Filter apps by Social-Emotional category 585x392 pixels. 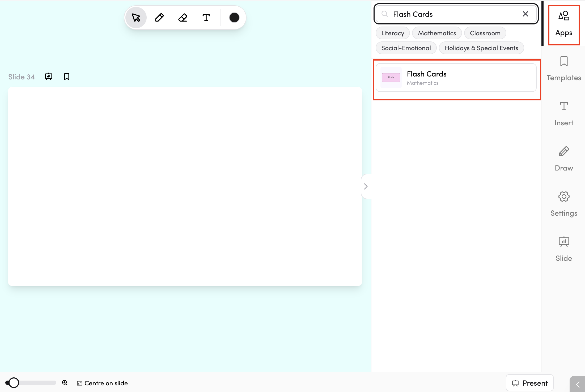click(406, 48)
